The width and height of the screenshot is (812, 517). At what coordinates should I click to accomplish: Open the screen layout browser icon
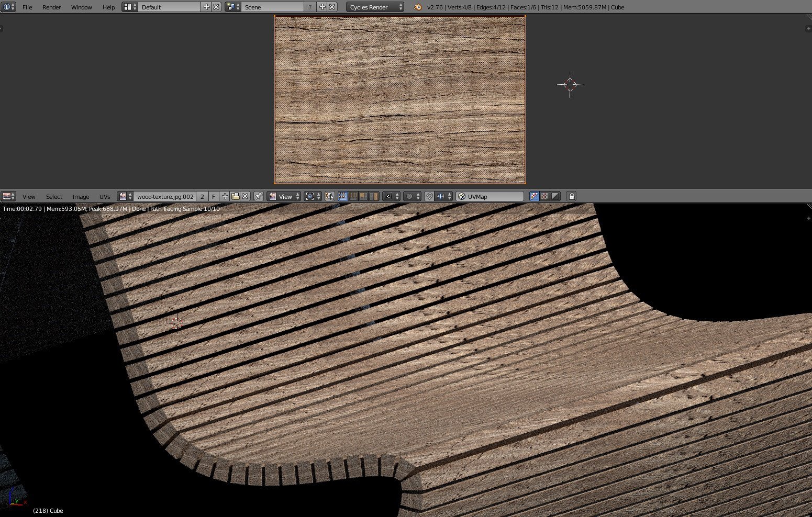130,7
